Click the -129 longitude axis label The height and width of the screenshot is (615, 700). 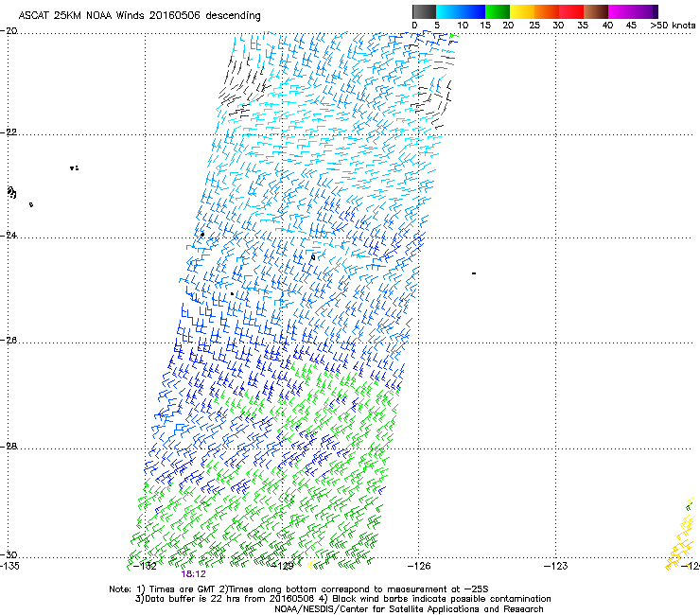(283, 567)
